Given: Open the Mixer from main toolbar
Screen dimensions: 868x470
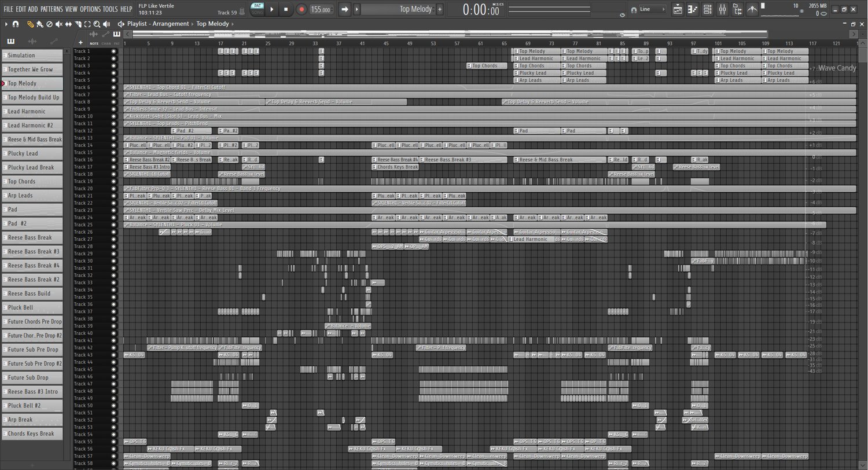Looking at the screenshot, I should (x=722, y=9).
